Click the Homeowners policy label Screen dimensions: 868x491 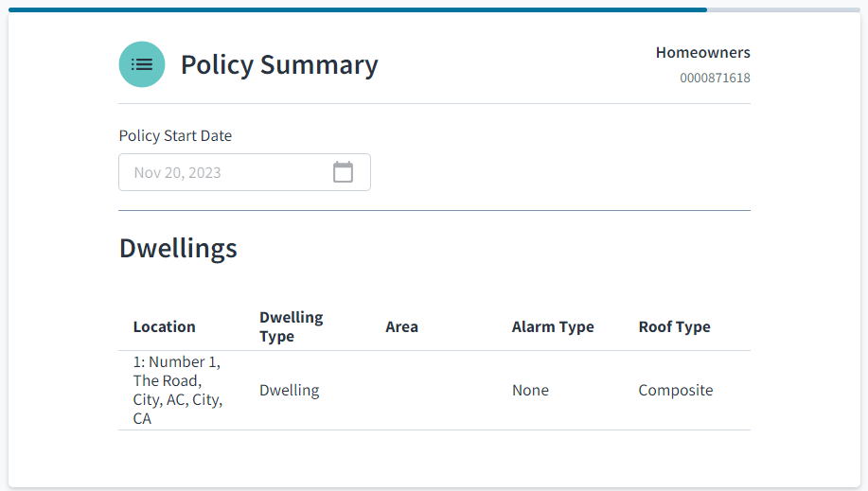tap(703, 53)
